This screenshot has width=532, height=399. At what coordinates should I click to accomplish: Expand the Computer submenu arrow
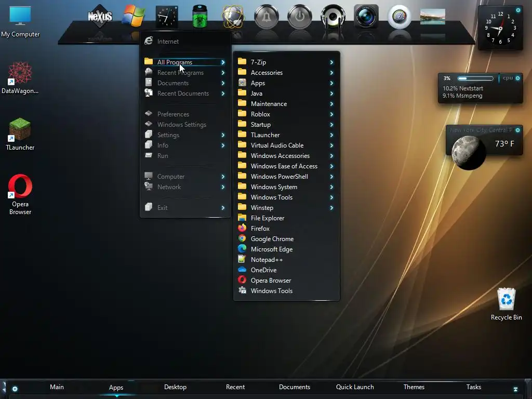click(x=223, y=177)
